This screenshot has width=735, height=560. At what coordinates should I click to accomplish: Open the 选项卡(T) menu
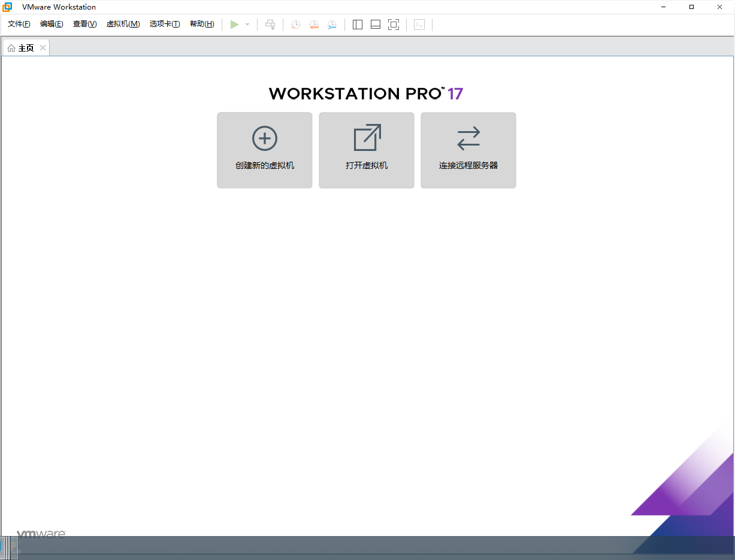click(x=165, y=24)
